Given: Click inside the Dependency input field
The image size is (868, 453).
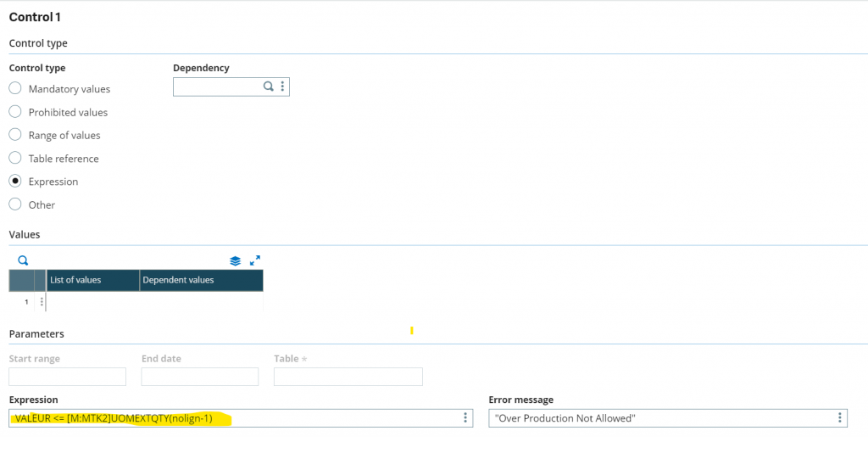Looking at the screenshot, I should coord(218,87).
